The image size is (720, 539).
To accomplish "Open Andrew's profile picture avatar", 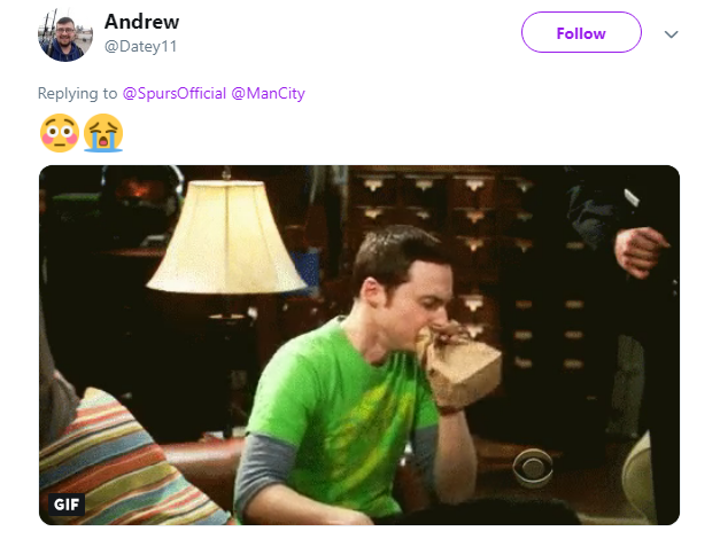I will (x=65, y=34).
